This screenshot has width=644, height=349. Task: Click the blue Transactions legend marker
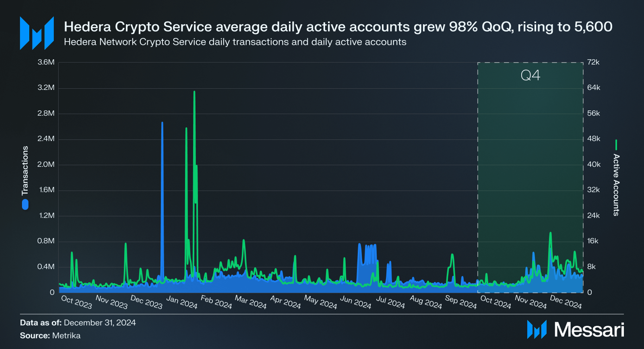(25, 204)
